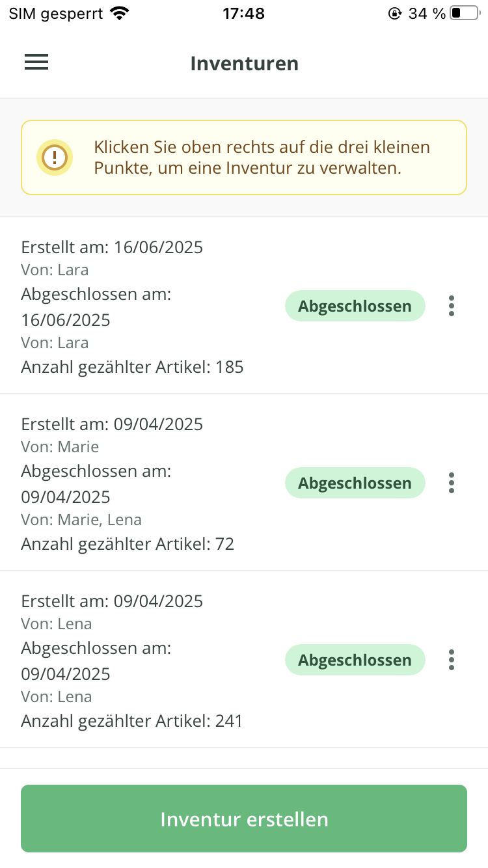
Task: Tap the Wi-Fi status icon
Action: click(120, 14)
